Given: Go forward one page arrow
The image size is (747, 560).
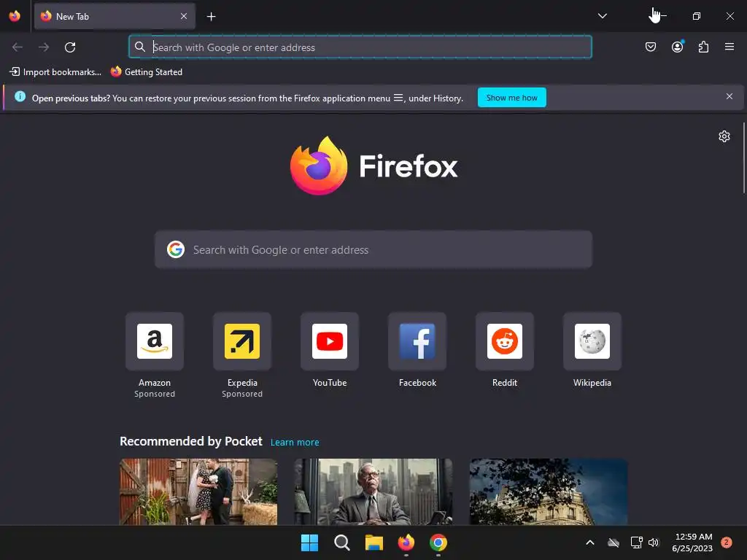Looking at the screenshot, I should click(x=44, y=47).
